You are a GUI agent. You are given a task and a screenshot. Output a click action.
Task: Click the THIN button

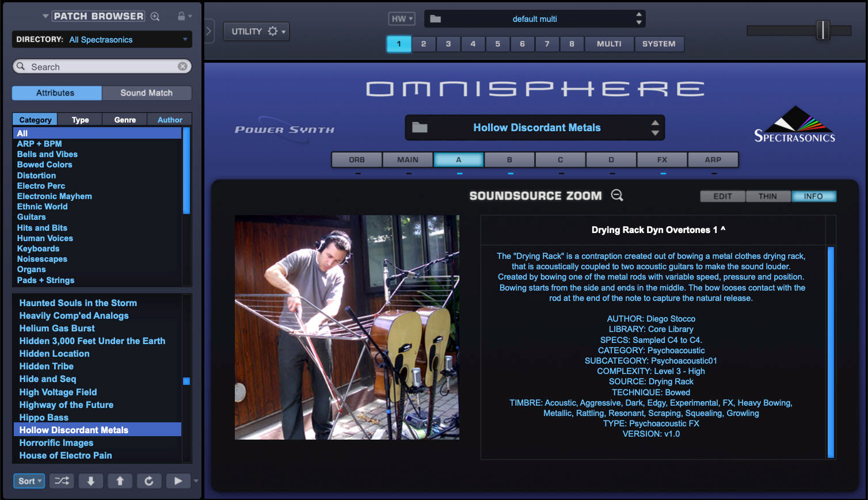pyautogui.click(x=768, y=196)
